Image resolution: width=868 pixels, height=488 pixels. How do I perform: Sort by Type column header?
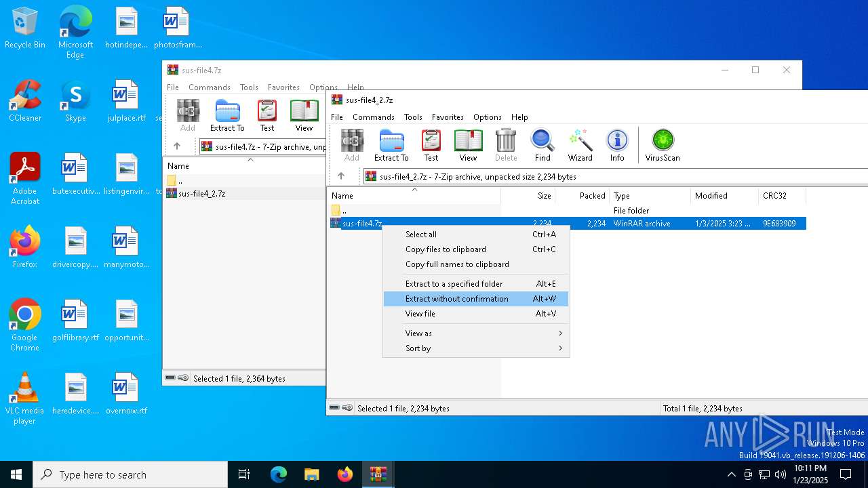pos(650,196)
